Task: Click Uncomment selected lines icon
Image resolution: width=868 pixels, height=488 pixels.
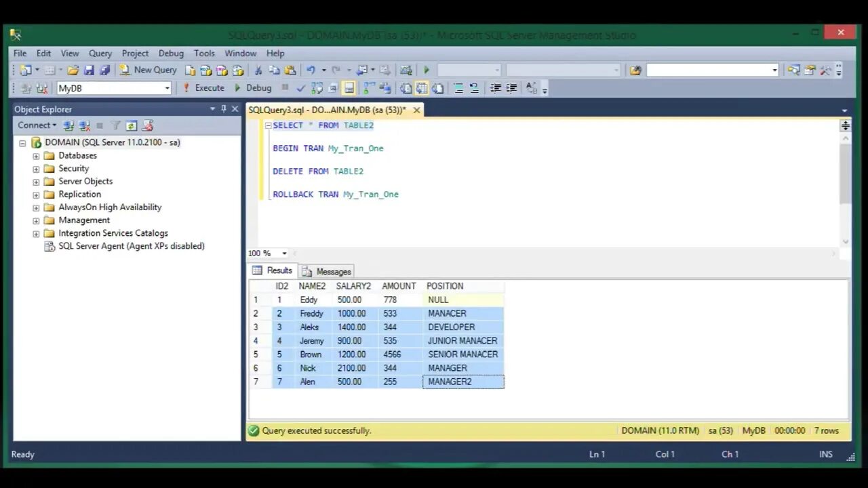Action: [x=474, y=88]
